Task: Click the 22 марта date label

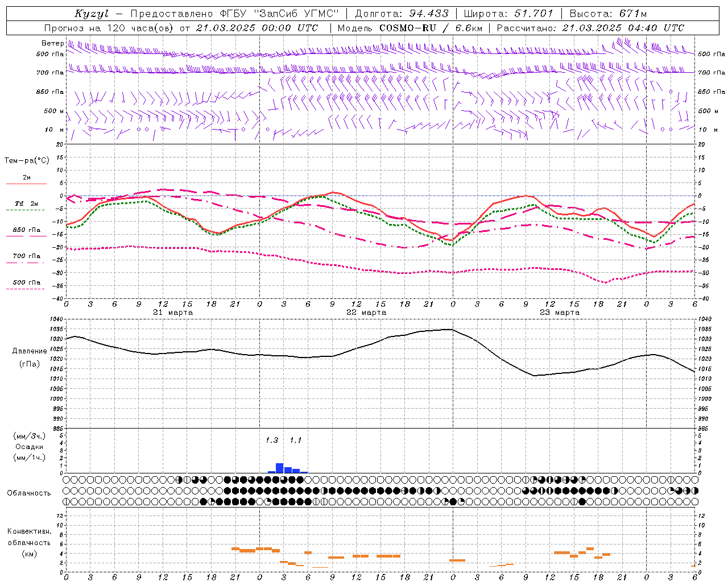Action: point(366,313)
